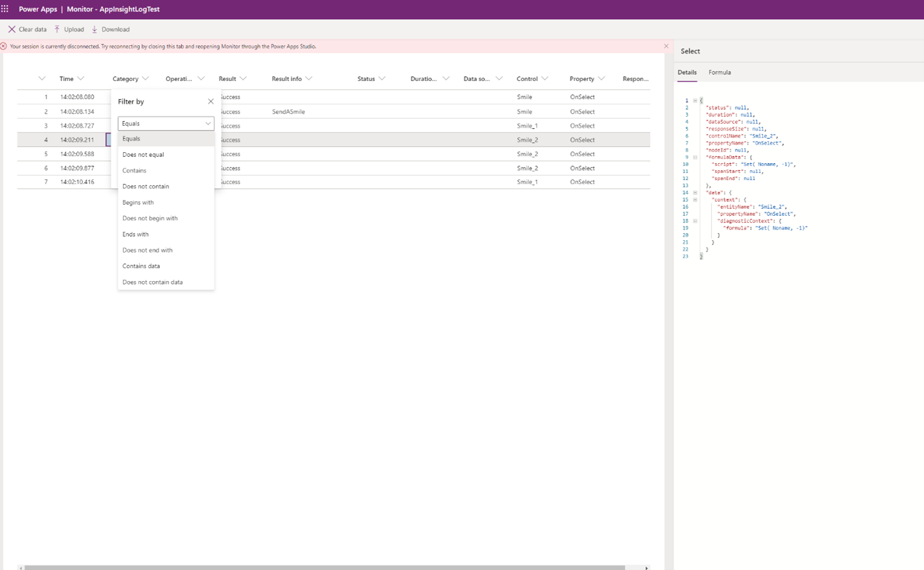
Task: Open the Control column filter chevron
Action: [545, 79]
